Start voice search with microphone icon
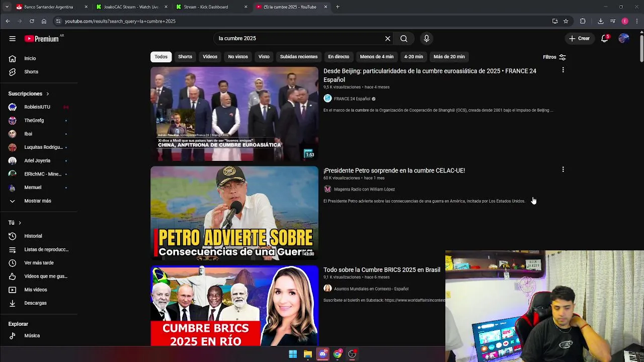The width and height of the screenshot is (644, 362). [427, 39]
